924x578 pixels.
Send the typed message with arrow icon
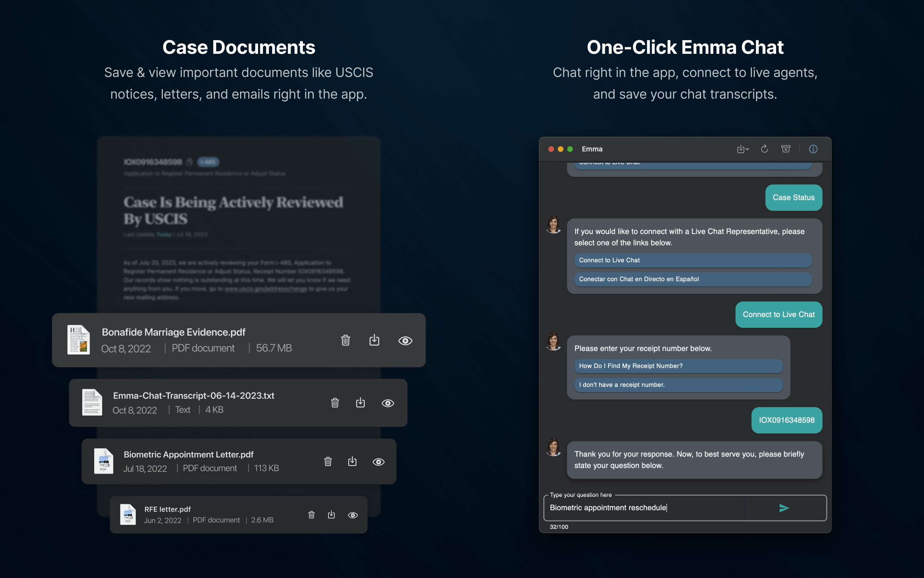pyautogui.click(x=784, y=508)
